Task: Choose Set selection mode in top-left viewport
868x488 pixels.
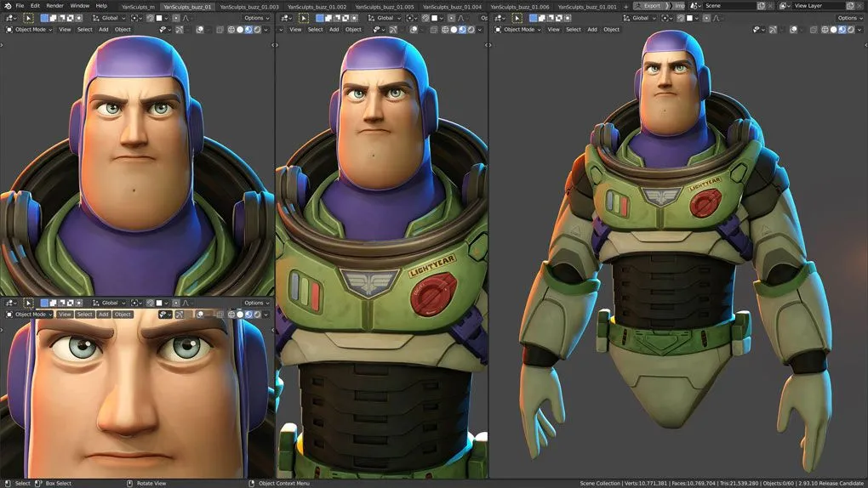Action: click(44, 18)
